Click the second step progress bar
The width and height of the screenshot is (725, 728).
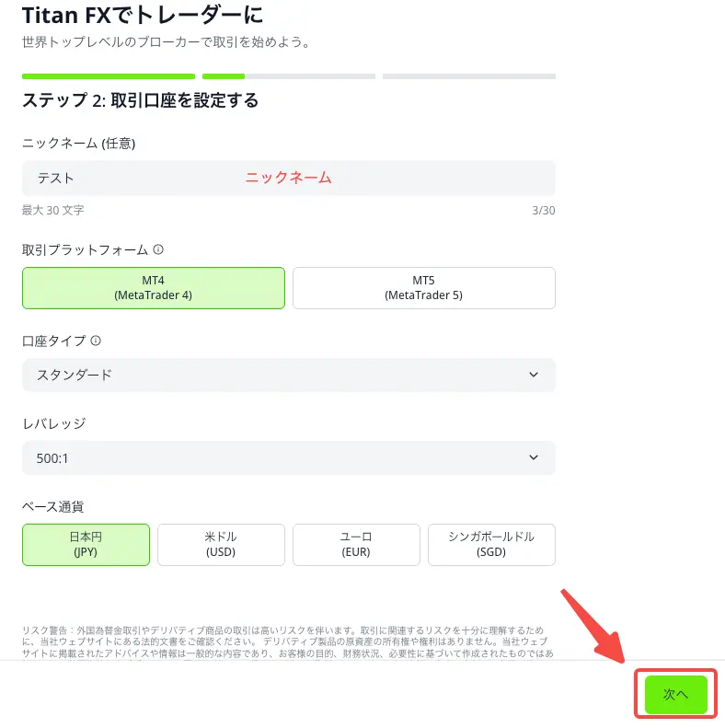289,76
